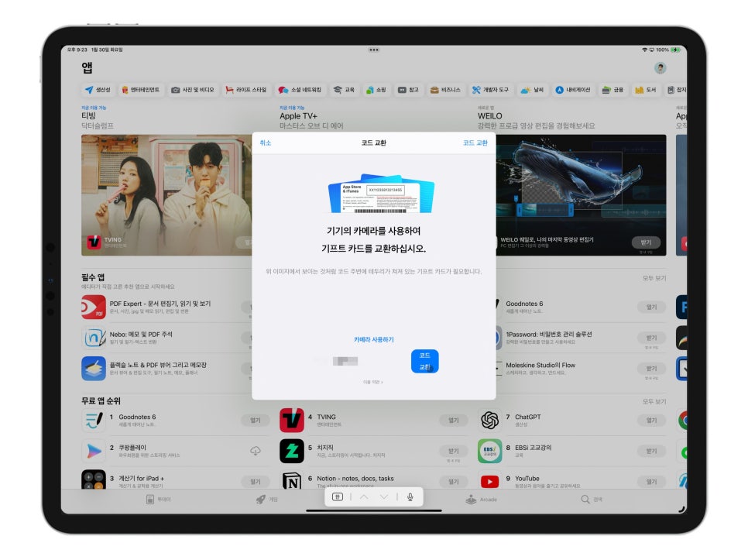Tap the microphone dictation icon in keyboard bar

pos(410,497)
